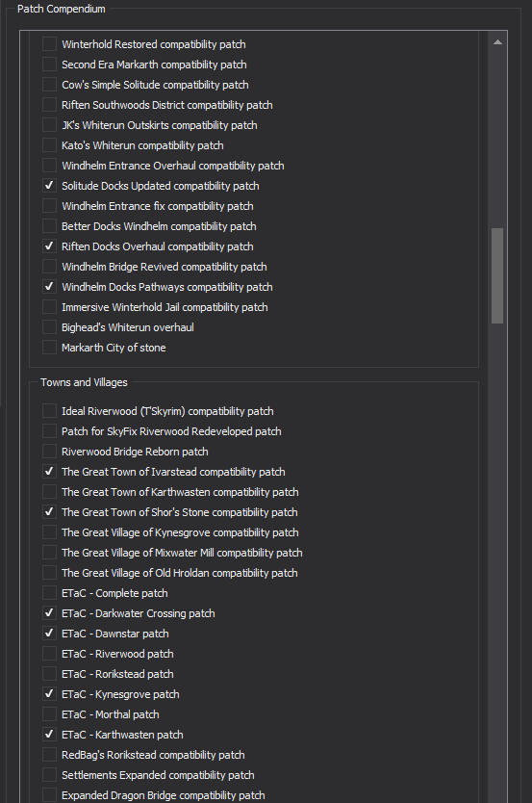Select JK's Whiterun Outskirts compatibility patch
The height and width of the screenshot is (803, 532).
click(49, 125)
